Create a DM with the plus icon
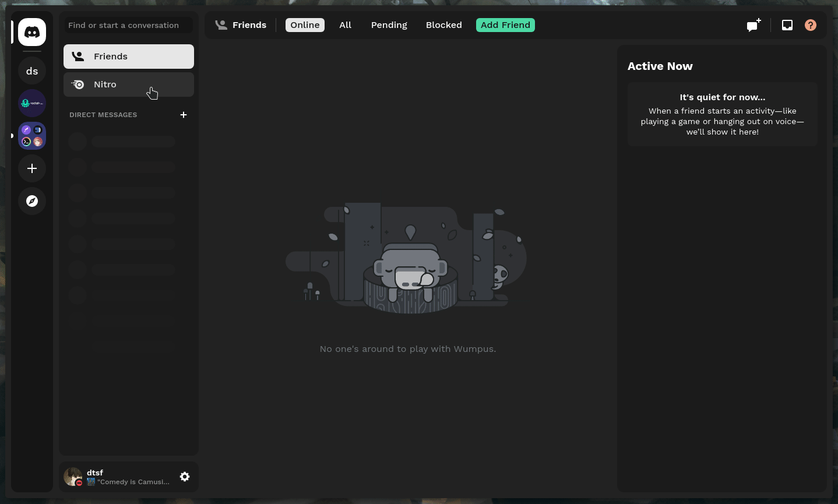The image size is (838, 504). click(184, 115)
